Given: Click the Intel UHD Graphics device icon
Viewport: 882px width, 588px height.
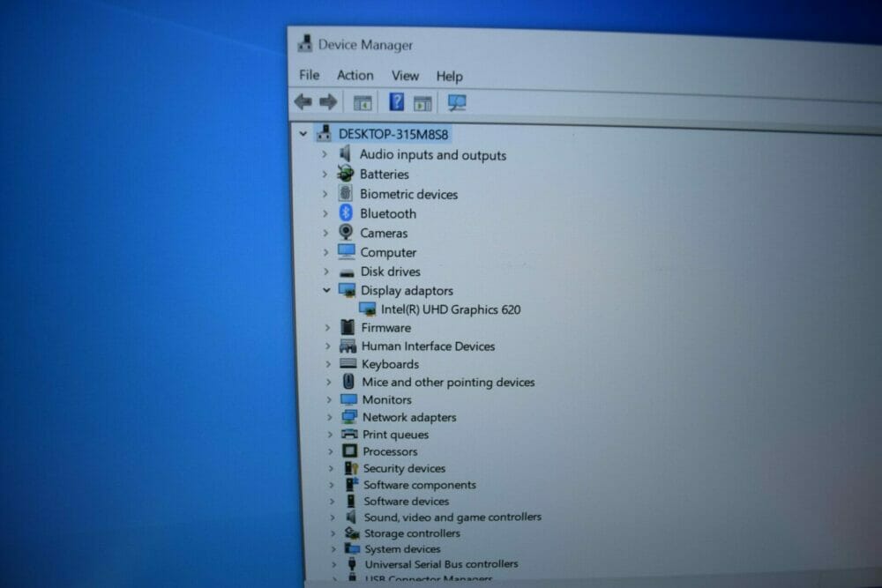Looking at the screenshot, I should click(x=367, y=309).
